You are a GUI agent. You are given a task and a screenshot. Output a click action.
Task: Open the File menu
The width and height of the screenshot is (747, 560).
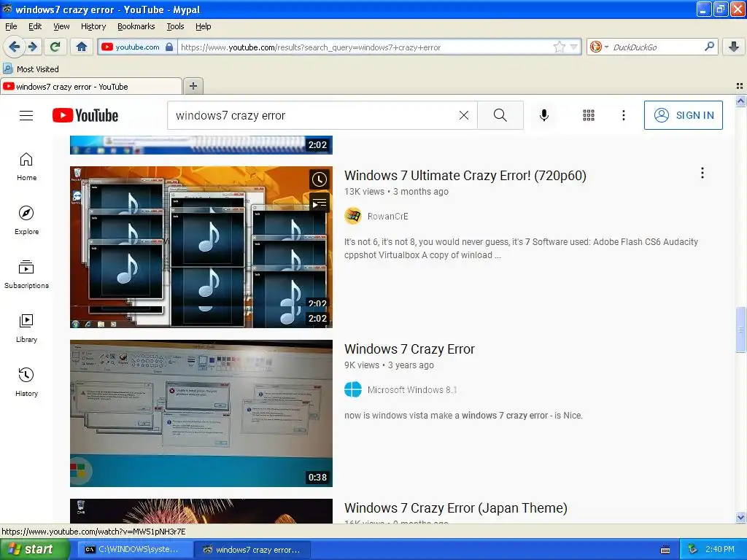point(11,26)
